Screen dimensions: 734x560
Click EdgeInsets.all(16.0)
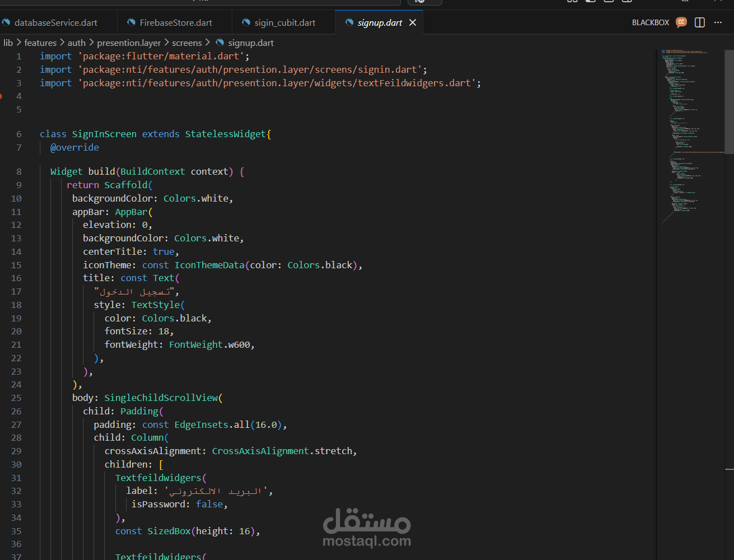(228, 425)
